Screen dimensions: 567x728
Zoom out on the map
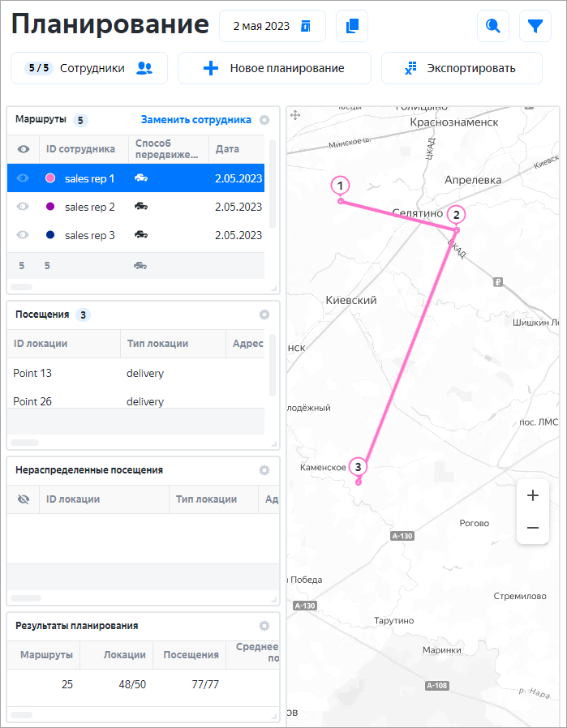tap(532, 528)
